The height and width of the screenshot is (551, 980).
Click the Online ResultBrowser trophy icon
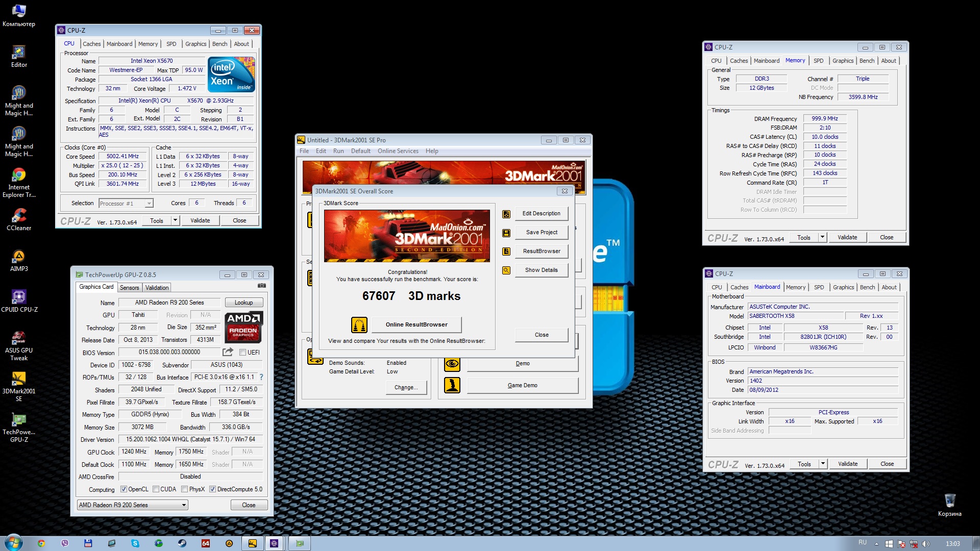[359, 325]
